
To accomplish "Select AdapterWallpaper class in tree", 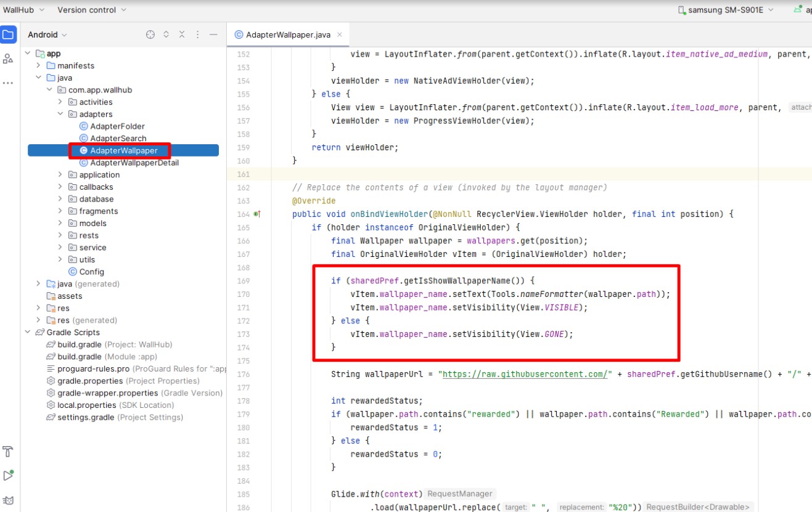I will 123,150.
